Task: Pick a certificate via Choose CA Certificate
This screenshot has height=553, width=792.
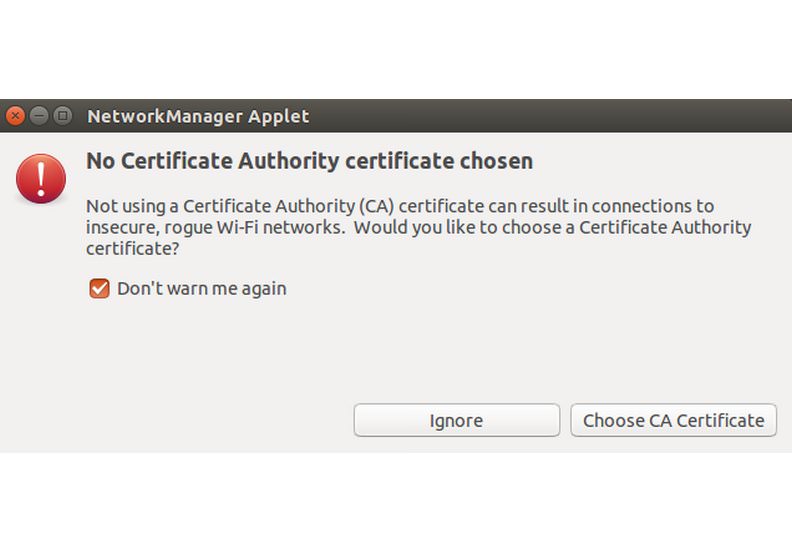Action: tap(673, 420)
